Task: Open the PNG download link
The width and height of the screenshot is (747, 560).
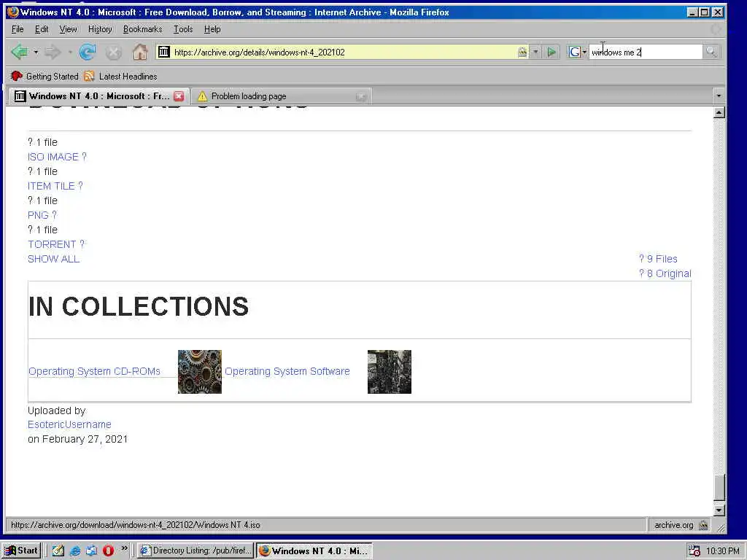Action: [42, 215]
